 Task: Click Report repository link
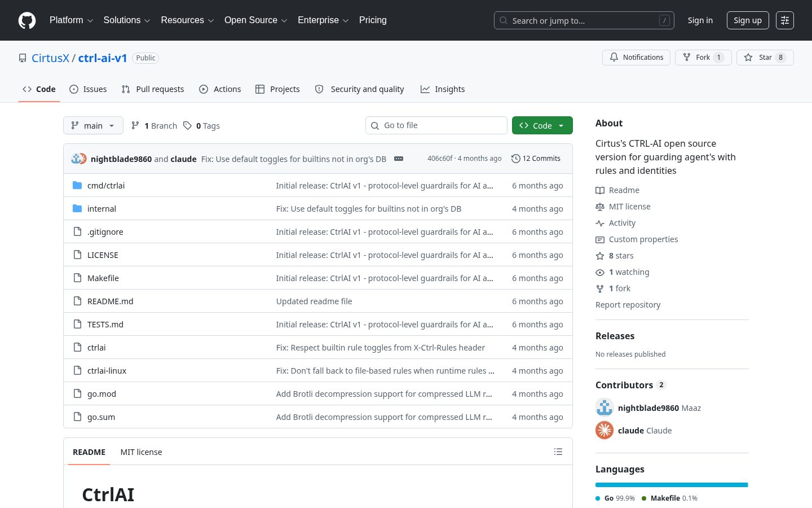tap(628, 305)
